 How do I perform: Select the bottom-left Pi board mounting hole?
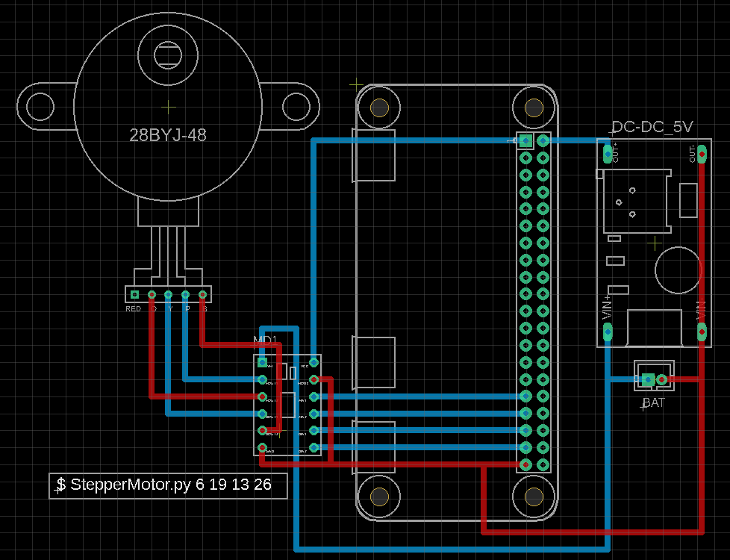tap(379, 497)
